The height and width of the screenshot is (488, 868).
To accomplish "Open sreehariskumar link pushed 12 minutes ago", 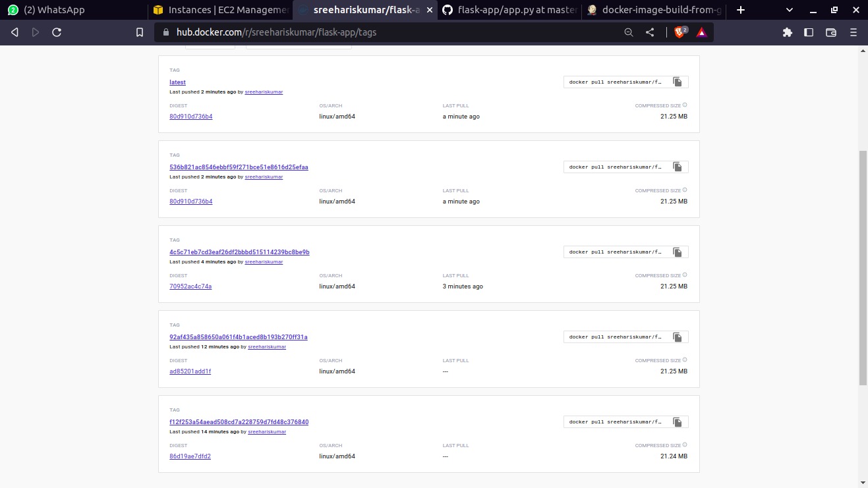I will point(267,347).
